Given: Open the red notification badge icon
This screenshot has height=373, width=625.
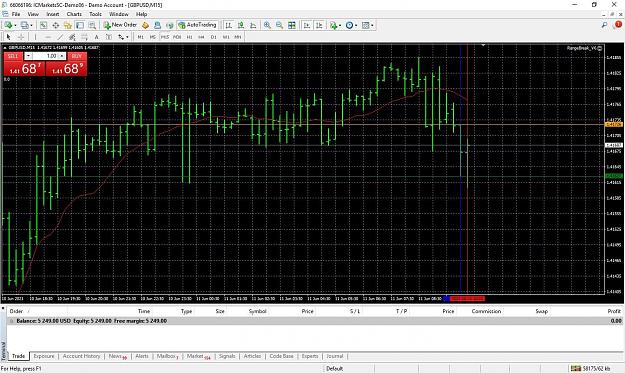Looking at the screenshot, I should pyautogui.click(x=617, y=25).
